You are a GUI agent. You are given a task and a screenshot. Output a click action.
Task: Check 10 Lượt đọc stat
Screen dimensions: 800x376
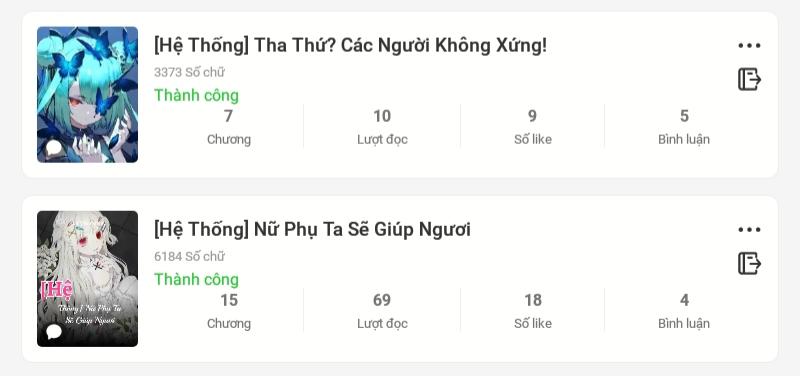click(x=382, y=127)
